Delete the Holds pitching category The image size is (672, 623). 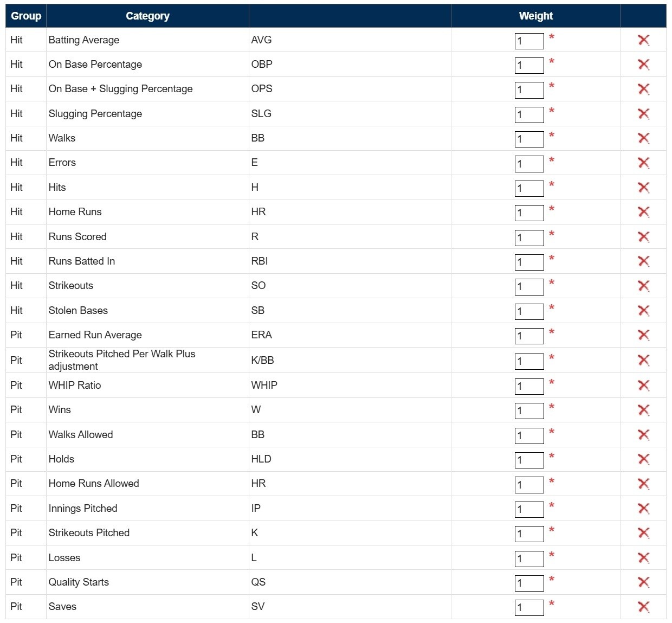tap(643, 459)
